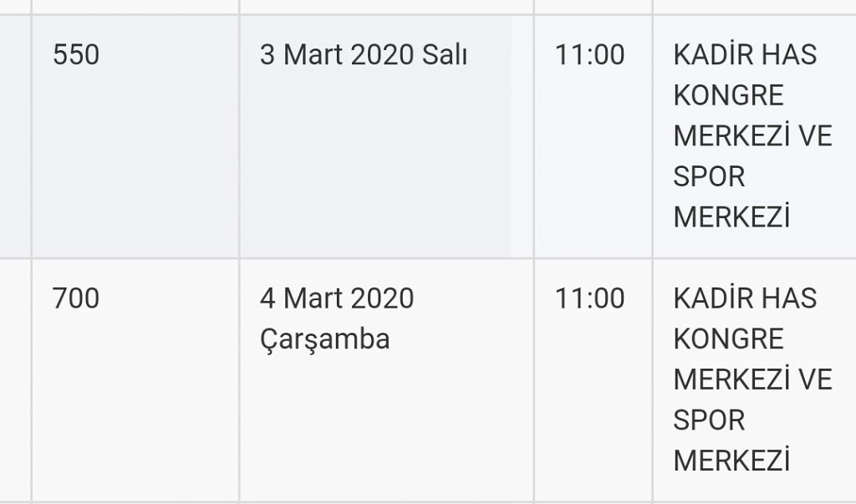Viewport: 856px width, 504px height.
Task: Click the word Salı in the date
Action: 445,54
